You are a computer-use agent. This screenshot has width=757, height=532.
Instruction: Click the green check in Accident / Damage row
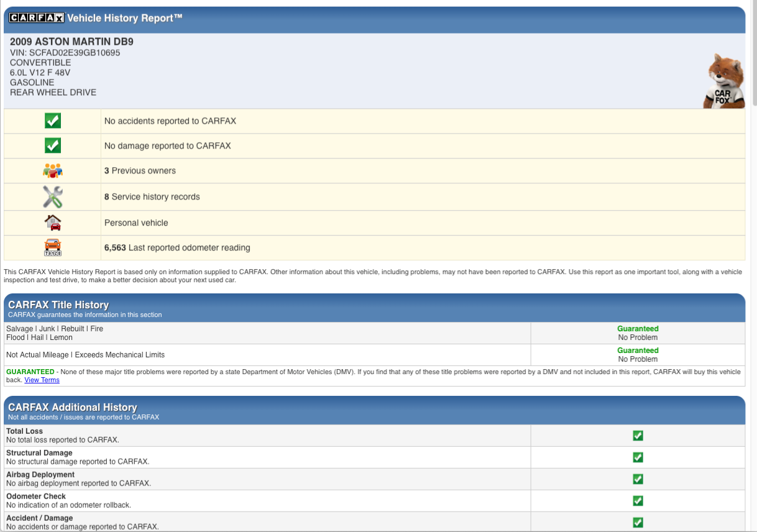tap(638, 523)
